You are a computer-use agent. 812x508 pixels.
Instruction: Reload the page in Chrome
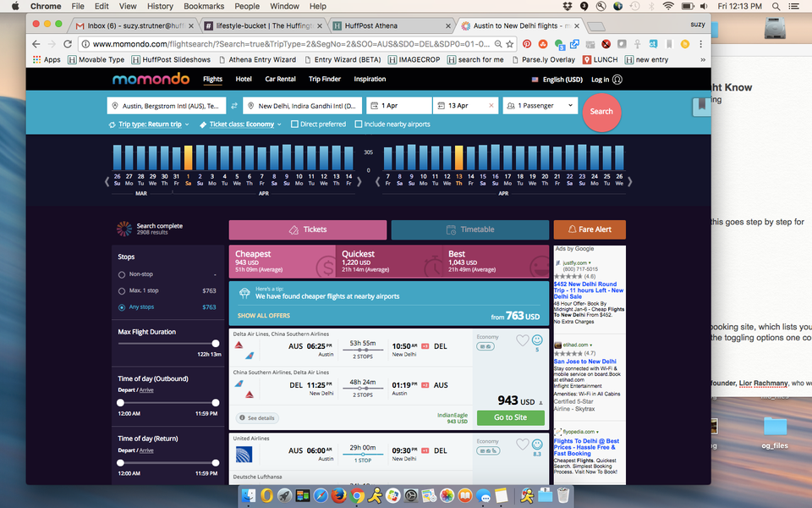68,44
